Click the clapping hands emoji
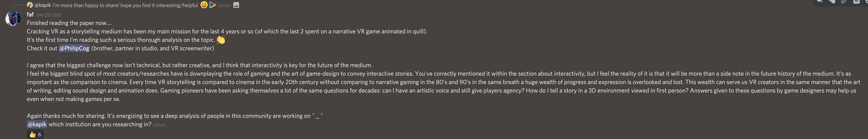The width and height of the screenshot is (868, 139). (x=221, y=40)
